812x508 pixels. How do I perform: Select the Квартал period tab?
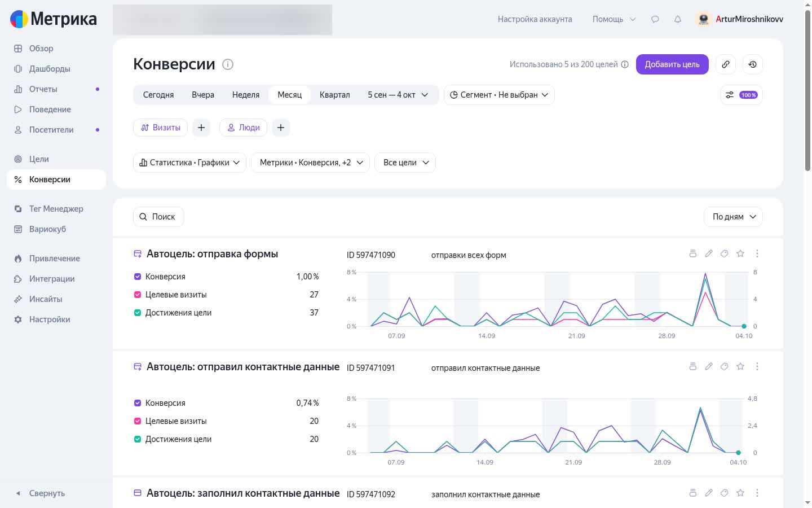pos(335,95)
